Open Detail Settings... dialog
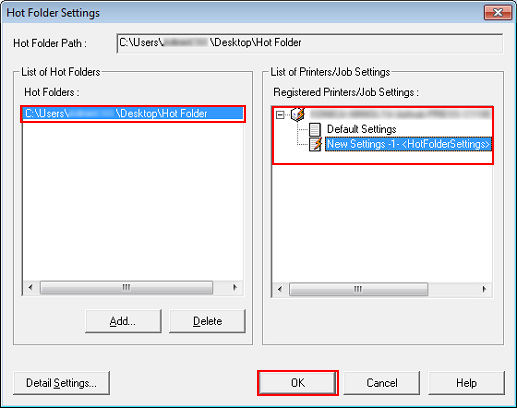 coord(61,383)
